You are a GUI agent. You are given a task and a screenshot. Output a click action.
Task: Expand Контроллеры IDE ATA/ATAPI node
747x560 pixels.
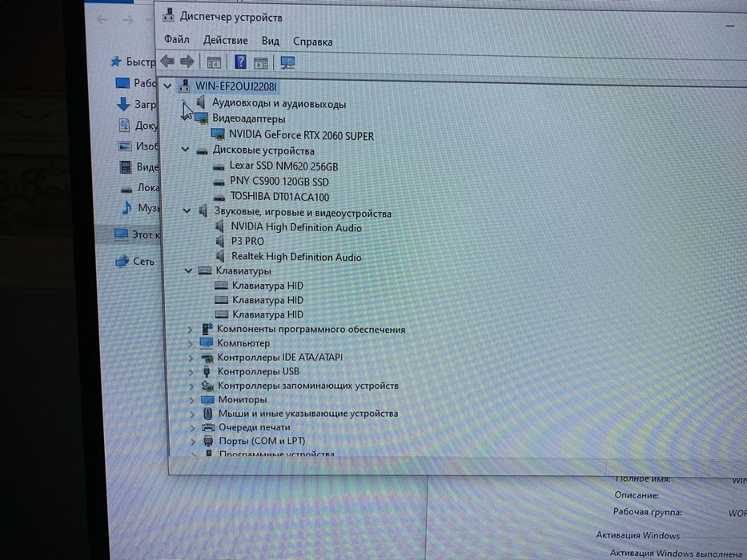(191, 358)
